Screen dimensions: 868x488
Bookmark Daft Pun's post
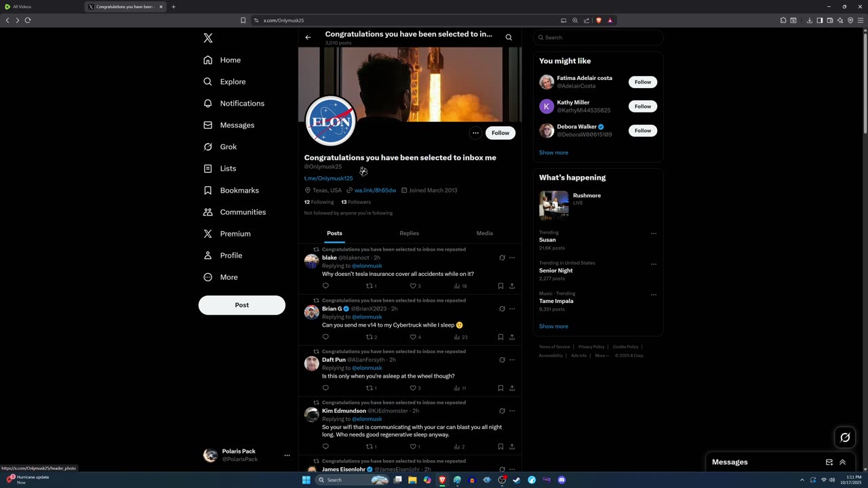pyautogui.click(x=500, y=388)
